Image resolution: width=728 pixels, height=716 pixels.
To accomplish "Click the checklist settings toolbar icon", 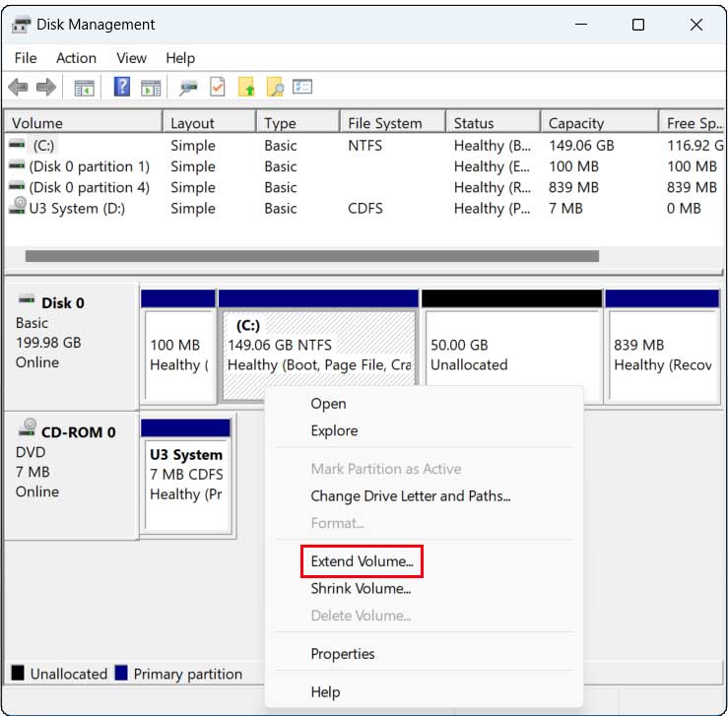I will [302, 87].
